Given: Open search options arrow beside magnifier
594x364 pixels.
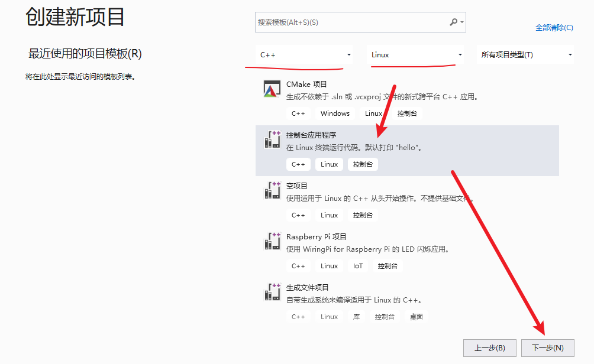Looking at the screenshot, I should tap(462, 22).
